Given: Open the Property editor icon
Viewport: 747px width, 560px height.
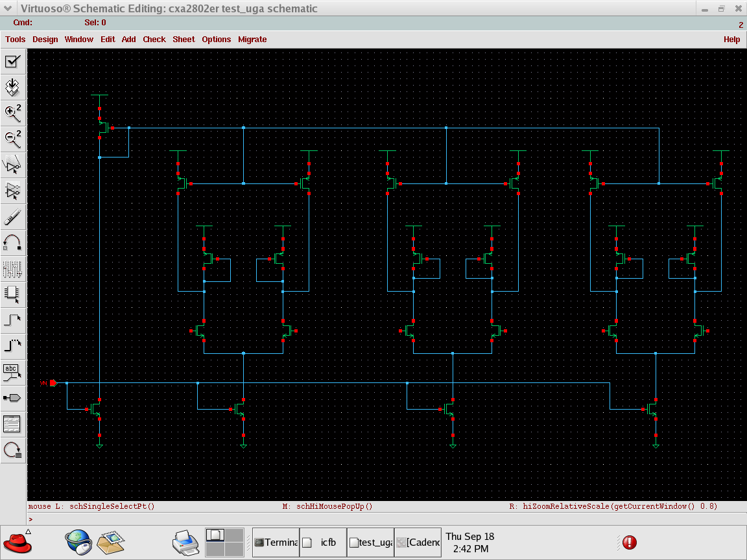Looking at the screenshot, I should click(13, 268).
